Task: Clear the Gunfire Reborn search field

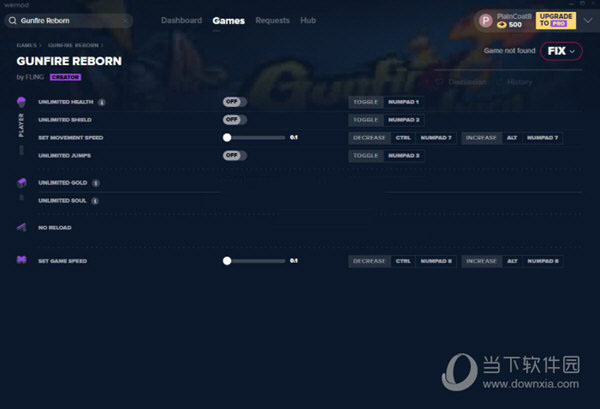Action: 125,21
